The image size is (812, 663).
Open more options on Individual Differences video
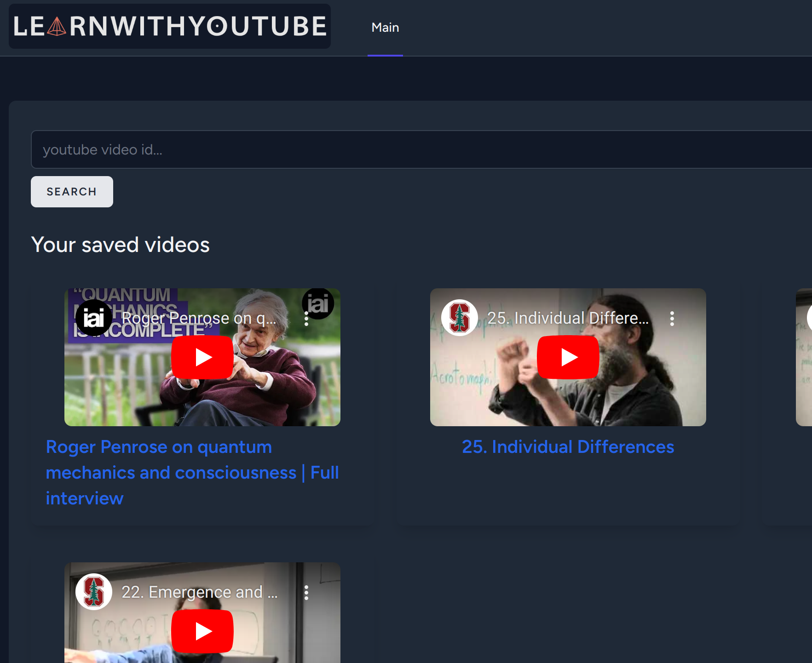click(x=672, y=318)
